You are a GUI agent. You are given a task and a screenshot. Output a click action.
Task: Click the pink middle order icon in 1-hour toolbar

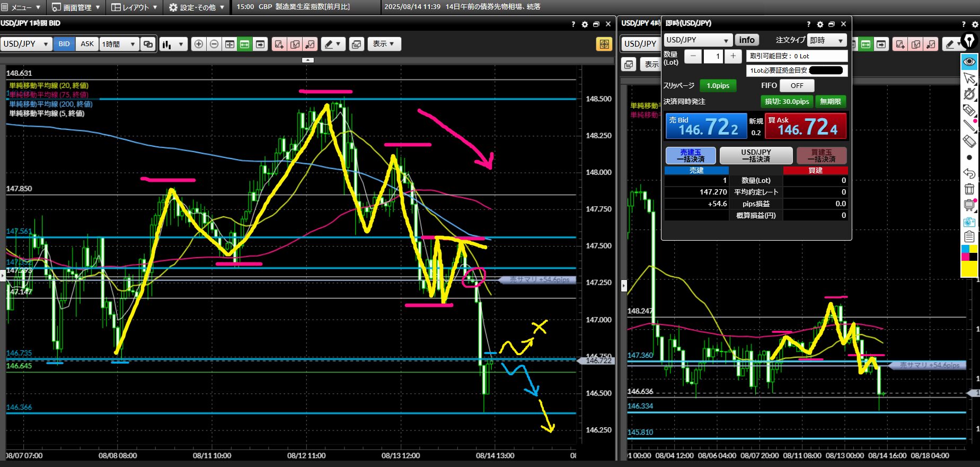pyautogui.click(x=295, y=44)
